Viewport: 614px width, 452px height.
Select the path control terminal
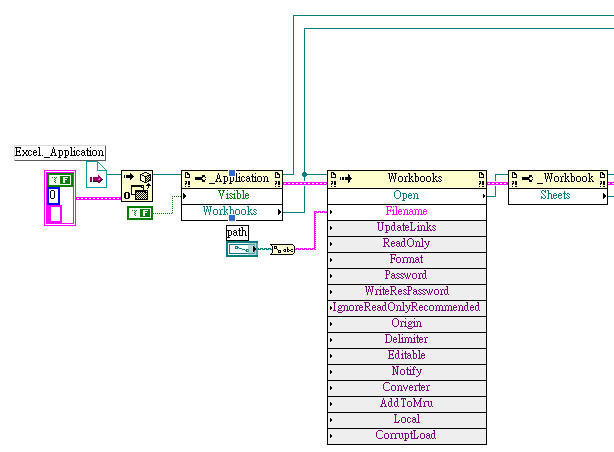(x=242, y=249)
